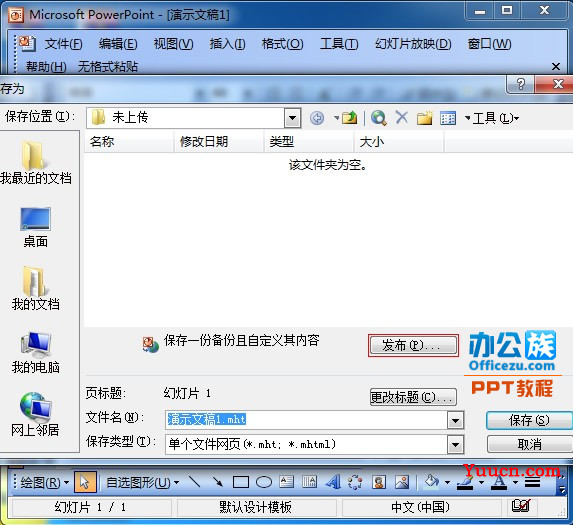Open the 幻灯片放映(D) menu

coord(413,44)
